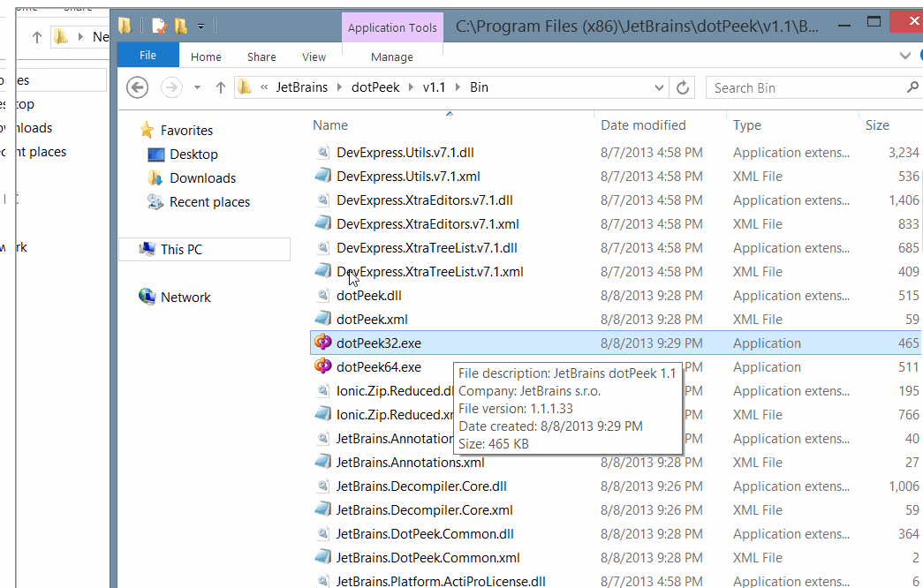Go up one folder level with Up arrow
This screenshot has height=588, width=923.
[x=221, y=87]
